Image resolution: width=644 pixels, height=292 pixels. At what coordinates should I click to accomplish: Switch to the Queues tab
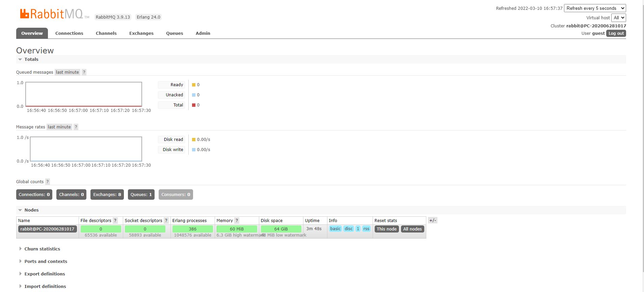pos(175,33)
